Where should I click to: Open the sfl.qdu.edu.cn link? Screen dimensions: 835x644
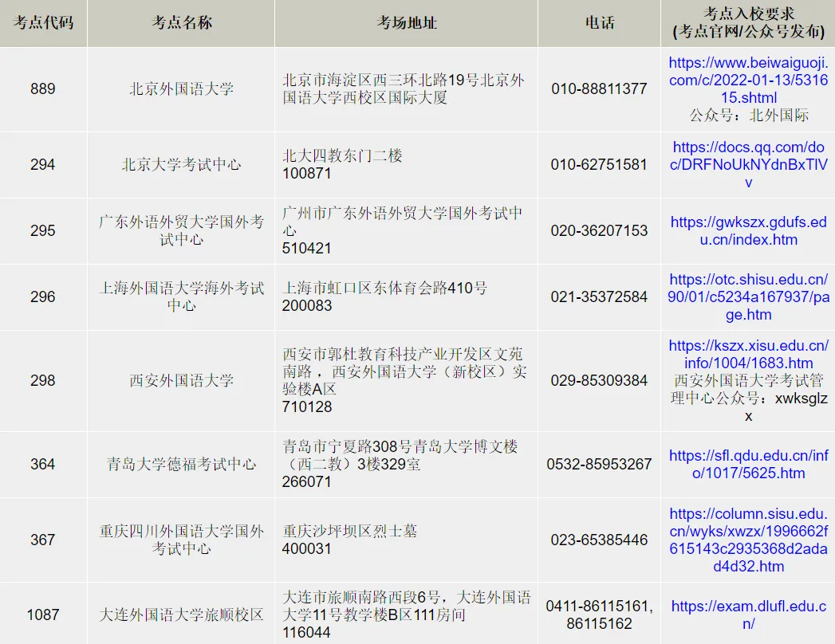748,464
